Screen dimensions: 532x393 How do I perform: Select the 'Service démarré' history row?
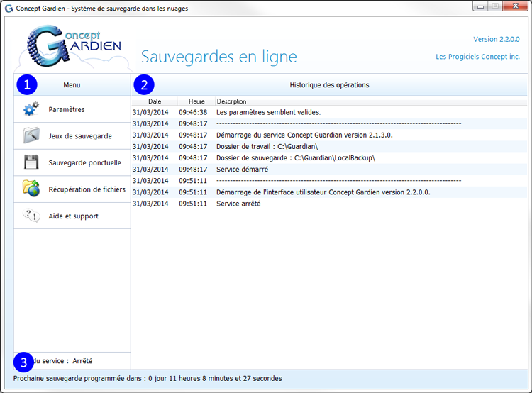pyautogui.click(x=242, y=170)
